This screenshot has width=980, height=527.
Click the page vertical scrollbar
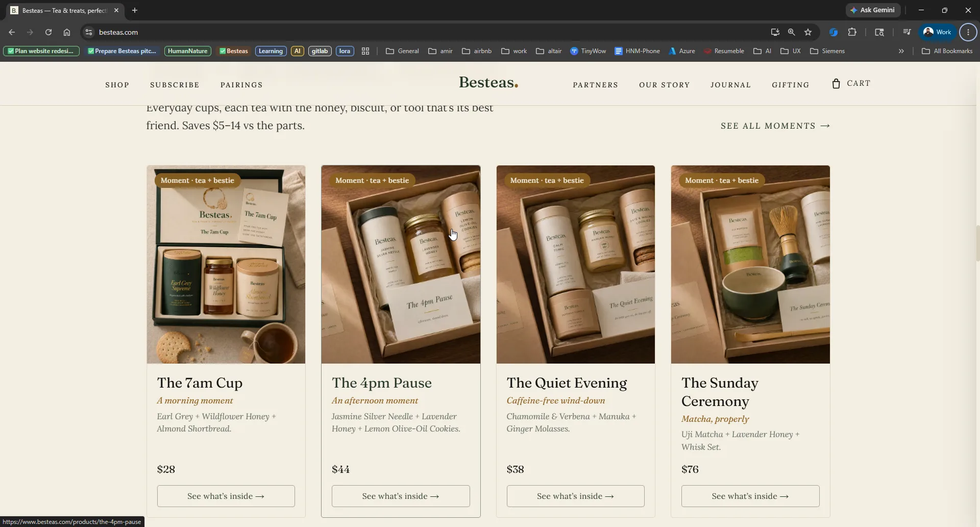coord(977,243)
